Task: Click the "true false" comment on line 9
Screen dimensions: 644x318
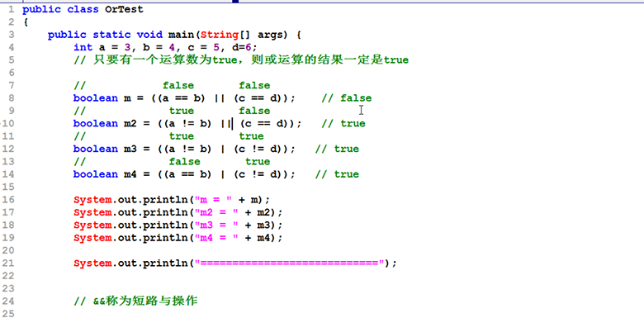Action: (172, 111)
